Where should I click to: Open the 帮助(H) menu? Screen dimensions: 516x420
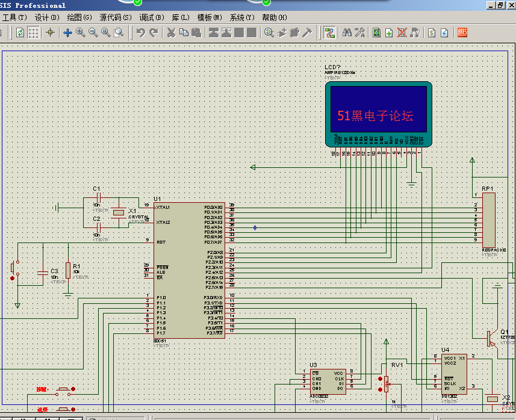[275, 17]
